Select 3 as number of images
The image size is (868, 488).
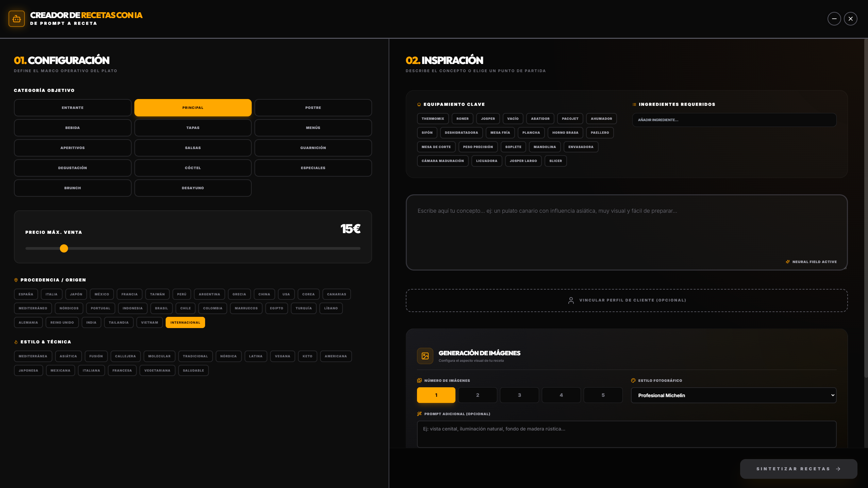click(519, 395)
